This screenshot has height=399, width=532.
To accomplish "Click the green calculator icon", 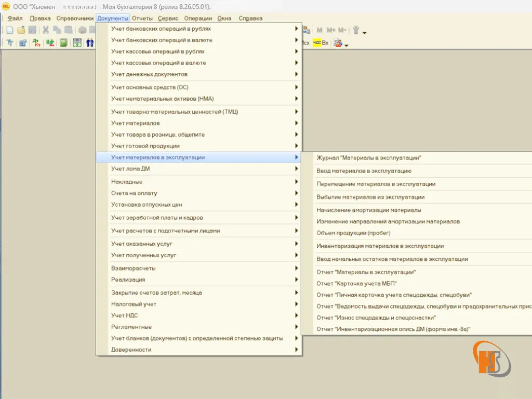I will [63, 43].
